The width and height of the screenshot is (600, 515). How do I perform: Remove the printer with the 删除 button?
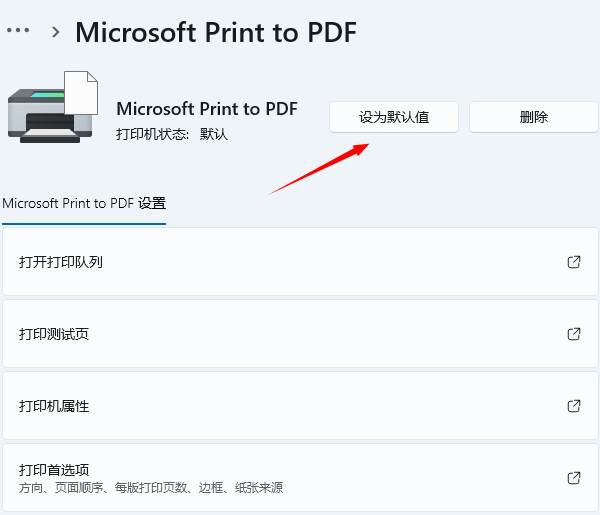pos(534,117)
